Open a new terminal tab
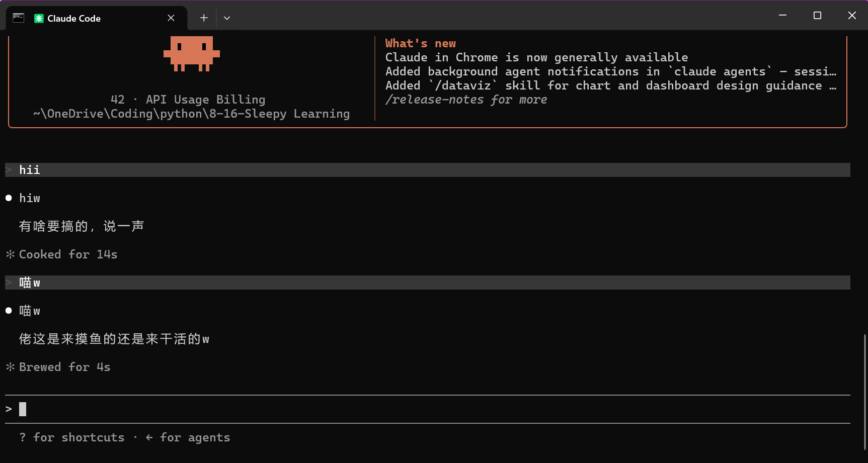 [x=204, y=18]
